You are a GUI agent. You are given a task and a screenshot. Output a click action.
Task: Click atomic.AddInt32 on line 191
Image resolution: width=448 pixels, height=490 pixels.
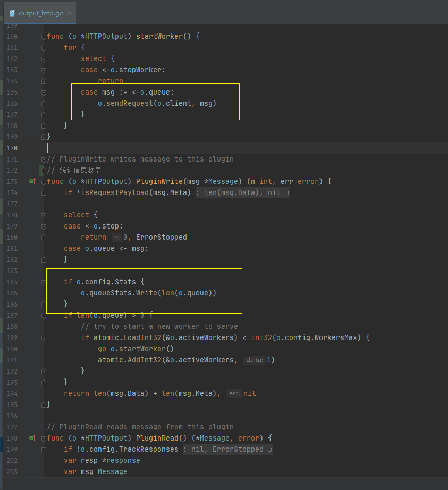coord(129,360)
